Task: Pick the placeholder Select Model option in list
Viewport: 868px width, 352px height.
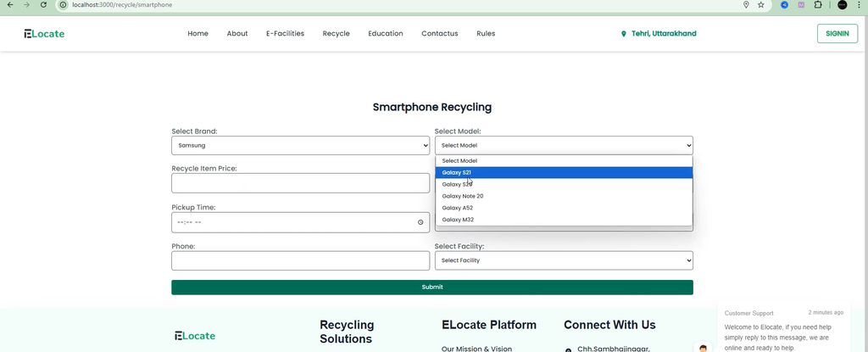Action: tap(564, 161)
